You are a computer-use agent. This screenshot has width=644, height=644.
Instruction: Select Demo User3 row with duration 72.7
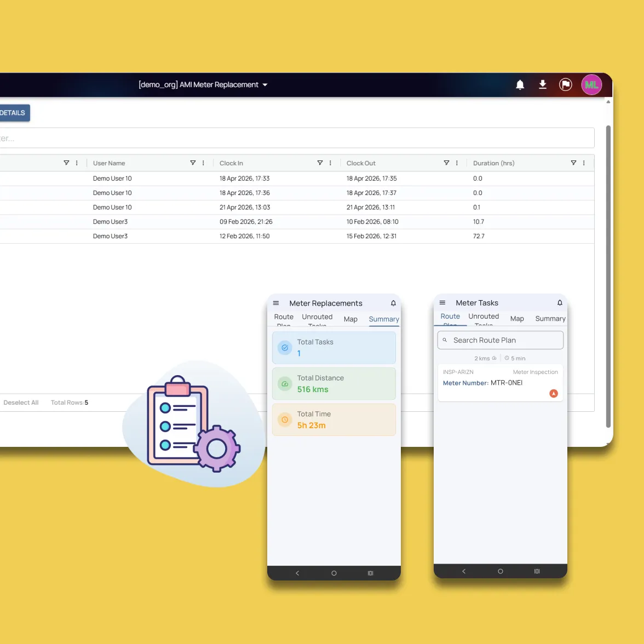click(x=297, y=236)
